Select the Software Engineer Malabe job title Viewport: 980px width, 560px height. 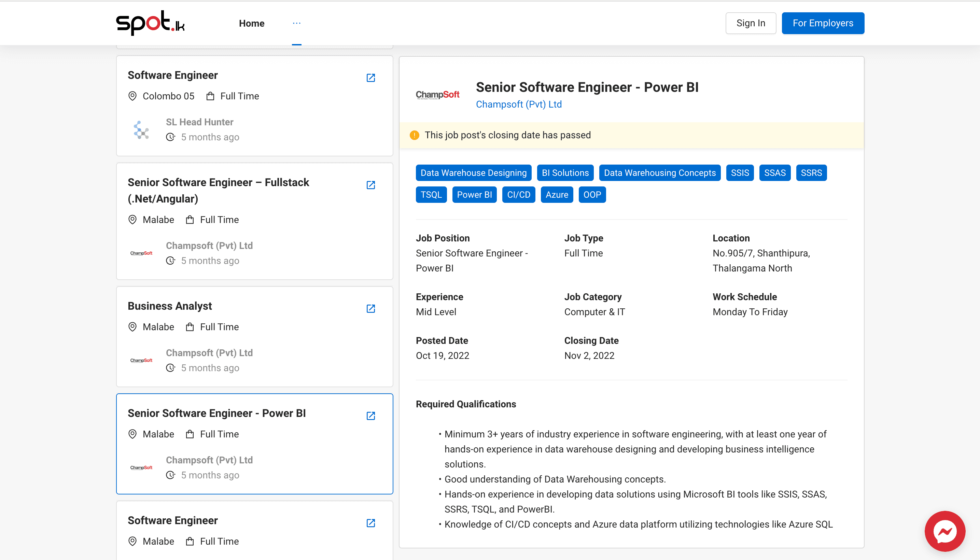click(x=173, y=521)
